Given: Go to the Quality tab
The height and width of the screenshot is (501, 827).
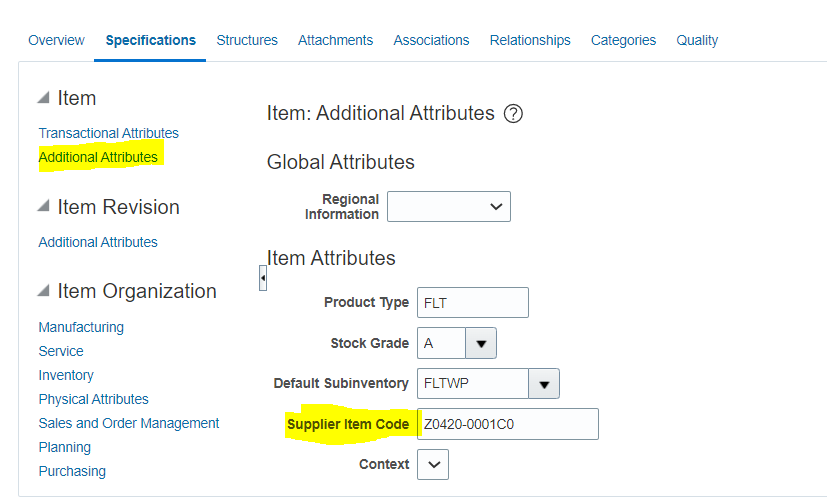Looking at the screenshot, I should (x=697, y=41).
